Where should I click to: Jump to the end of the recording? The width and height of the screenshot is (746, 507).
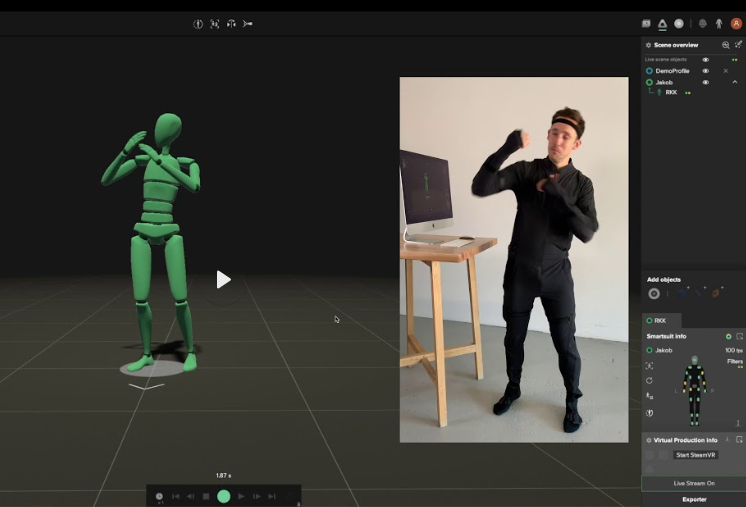pyautogui.click(x=272, y=497)
